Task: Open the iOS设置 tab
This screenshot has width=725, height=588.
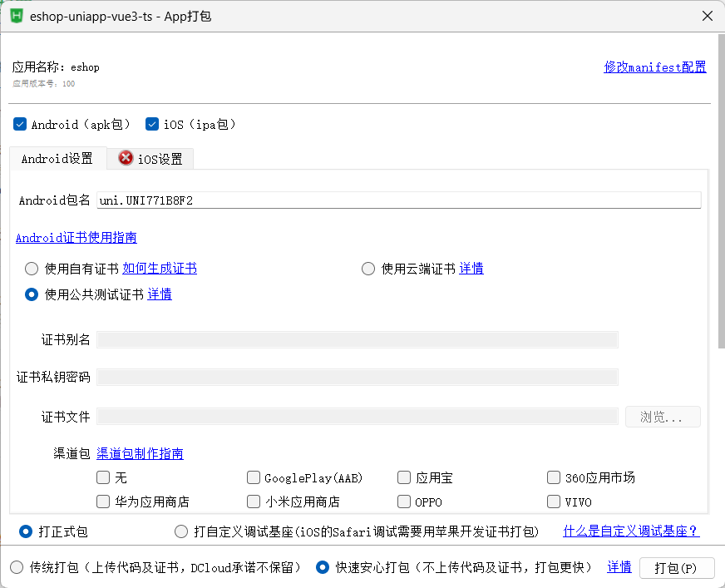Action: pyautogui.click(x=160, y=159)
